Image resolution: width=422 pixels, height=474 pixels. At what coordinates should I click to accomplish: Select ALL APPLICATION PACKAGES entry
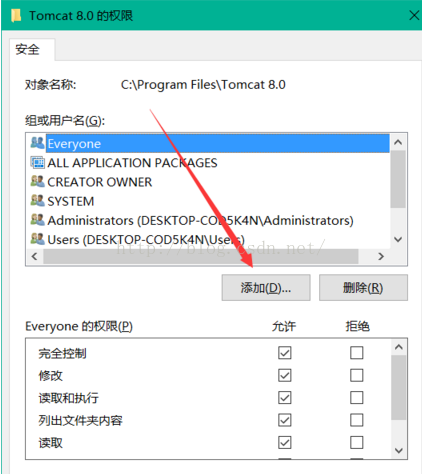[x=132, y=163]
